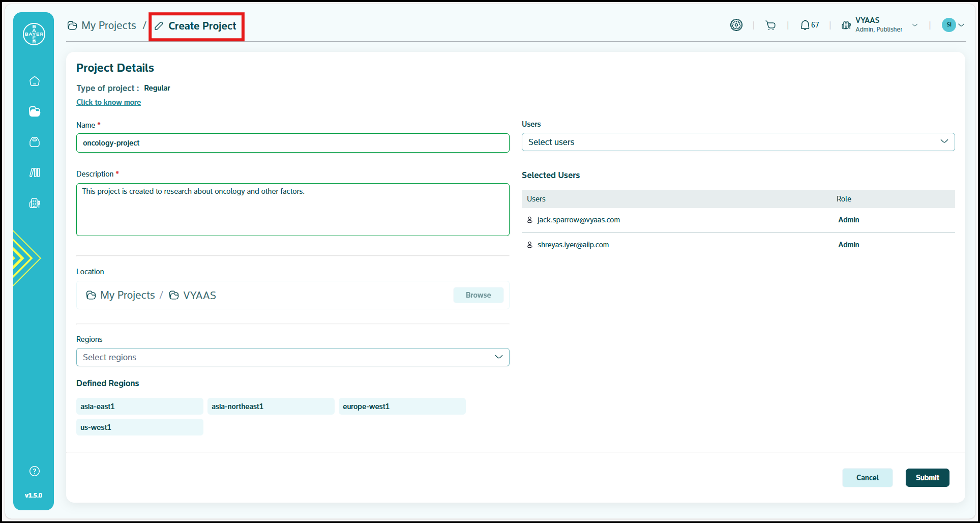Follow the Click to know more link
980x523 pixels.
tap(108, 102)
